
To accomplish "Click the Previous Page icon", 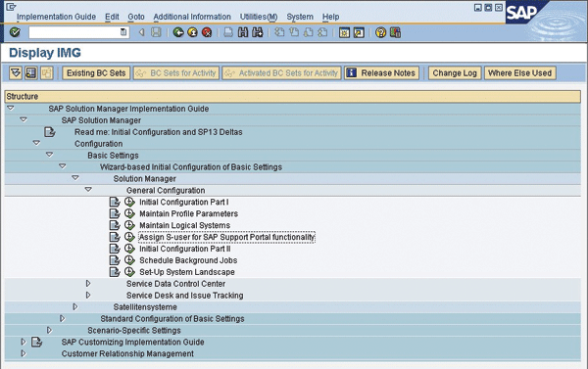I will pyautogui.click(x=294, y=32).
